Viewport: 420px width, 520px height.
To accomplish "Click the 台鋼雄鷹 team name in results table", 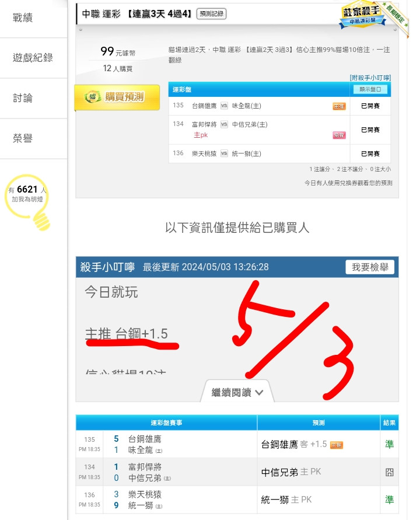I will click(145, 439).
